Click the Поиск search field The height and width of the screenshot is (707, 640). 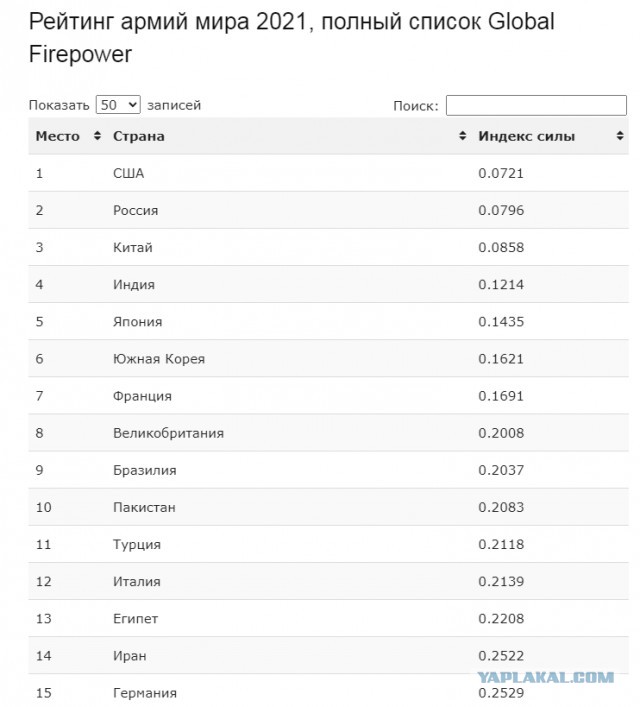click(x=536, y=106)
